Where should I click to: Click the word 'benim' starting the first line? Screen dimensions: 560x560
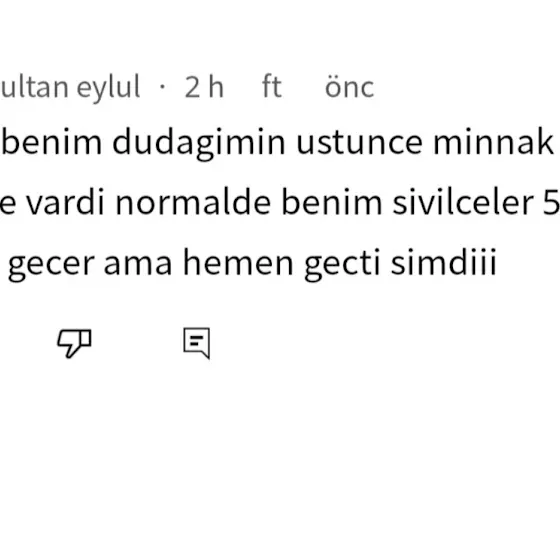pyautogui.click(x=52, y=142)
